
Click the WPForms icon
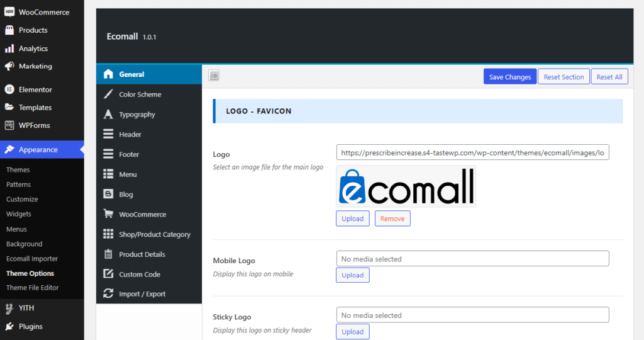9,125
